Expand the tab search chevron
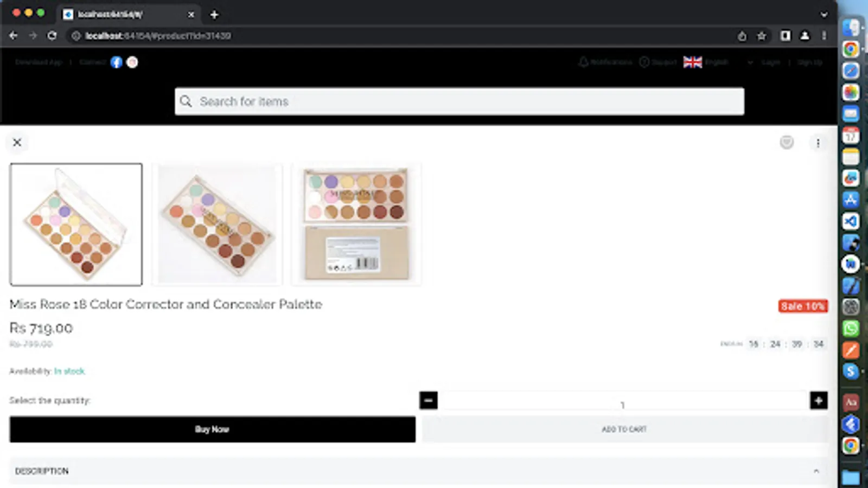Screen dimensions: 868x488 (824, 15)
